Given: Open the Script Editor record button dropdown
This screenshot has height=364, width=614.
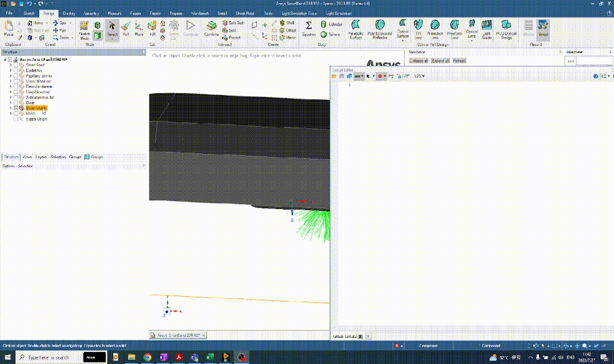Looking at the screenshot, I should (384, 76).
